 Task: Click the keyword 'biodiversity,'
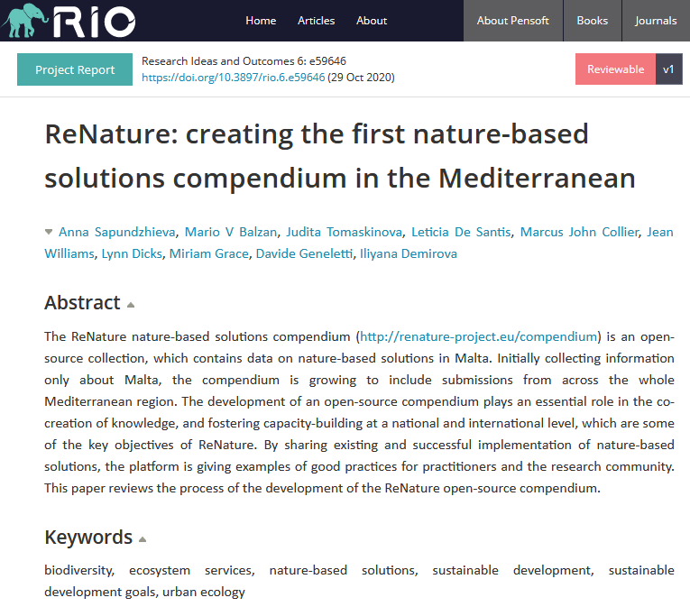79,570
